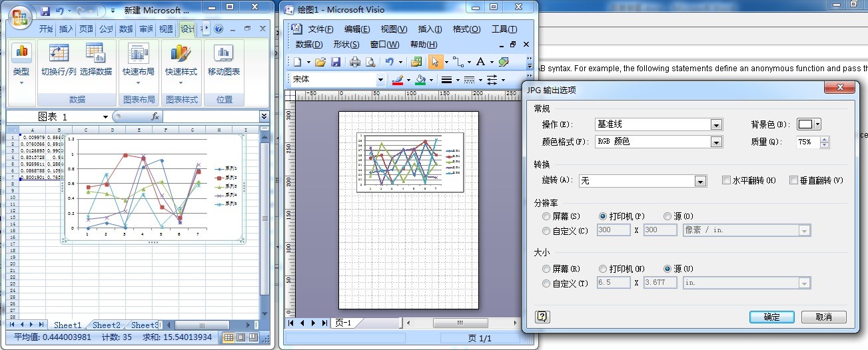Select screen (屏幕) resolution radio button
The image size is (868, 350).
point(546,216)
